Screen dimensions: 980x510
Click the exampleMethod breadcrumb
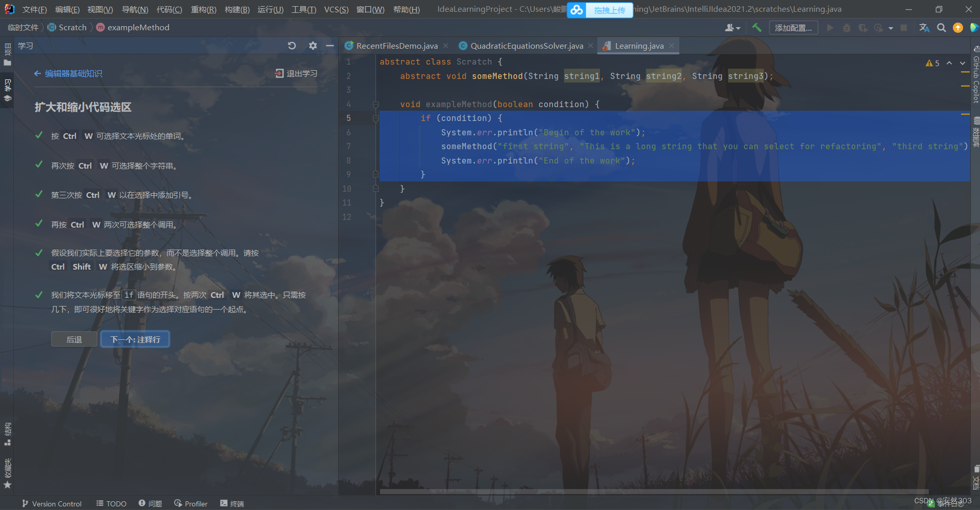click(133, 27)
